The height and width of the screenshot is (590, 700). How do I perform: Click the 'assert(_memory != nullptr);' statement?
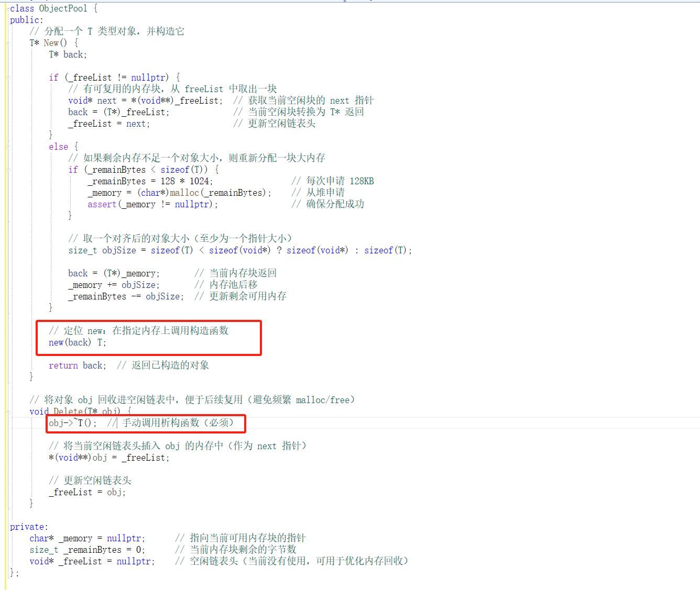click(153, 204)
